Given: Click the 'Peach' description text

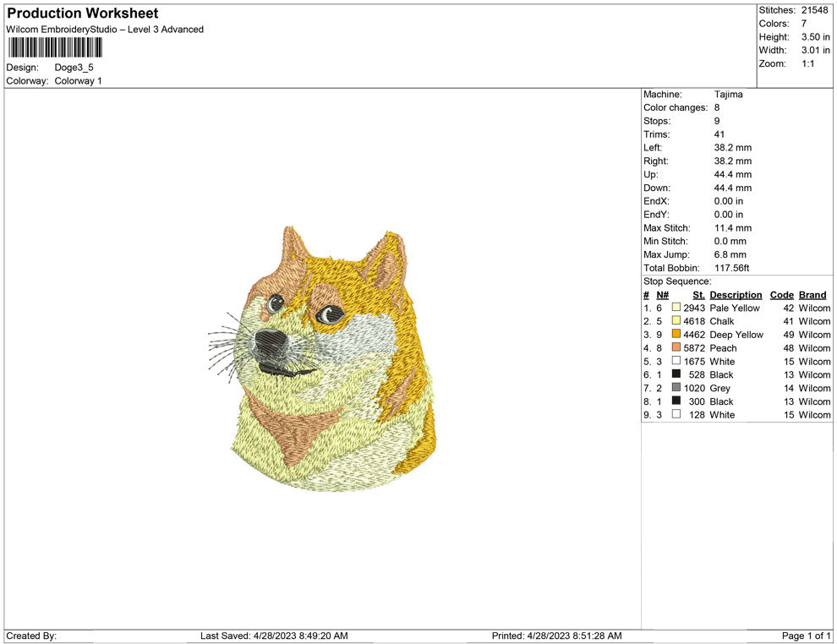Looking at the screenshot, I should tap(724, 348).
